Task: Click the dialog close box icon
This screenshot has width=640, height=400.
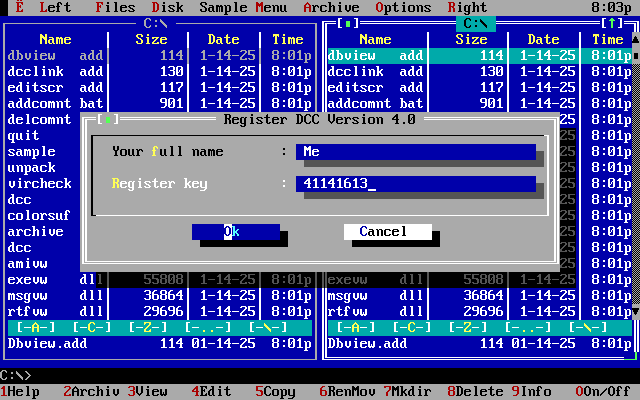Action: [x=107, y=120]
